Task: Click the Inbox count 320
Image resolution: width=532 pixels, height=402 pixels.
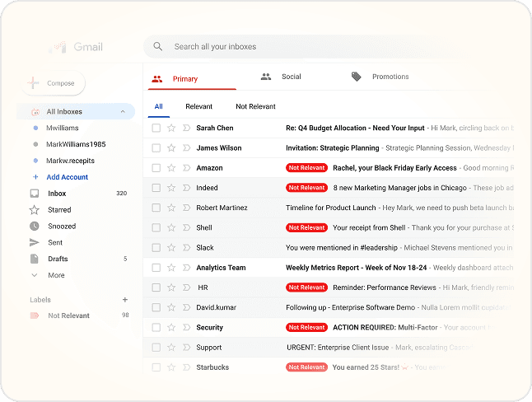Action: 121,194
